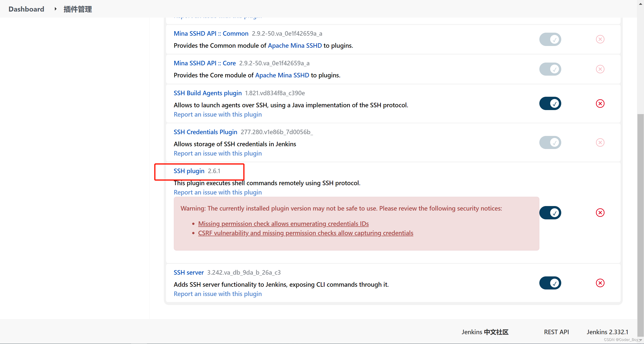Screen dimensions: 644x344
Task: Report issue for SSH Credentials Plugin
Action: (218, 153)
